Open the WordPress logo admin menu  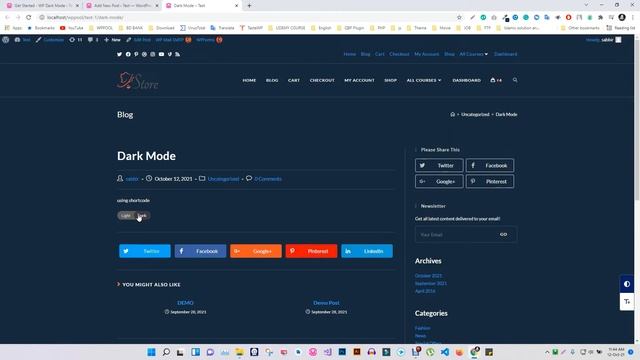pyautogui.click(x=6, y=40)
